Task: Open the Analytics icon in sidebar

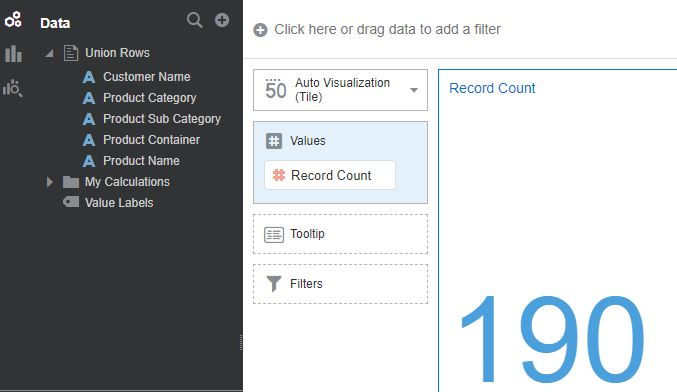Action: click(13, 88)
